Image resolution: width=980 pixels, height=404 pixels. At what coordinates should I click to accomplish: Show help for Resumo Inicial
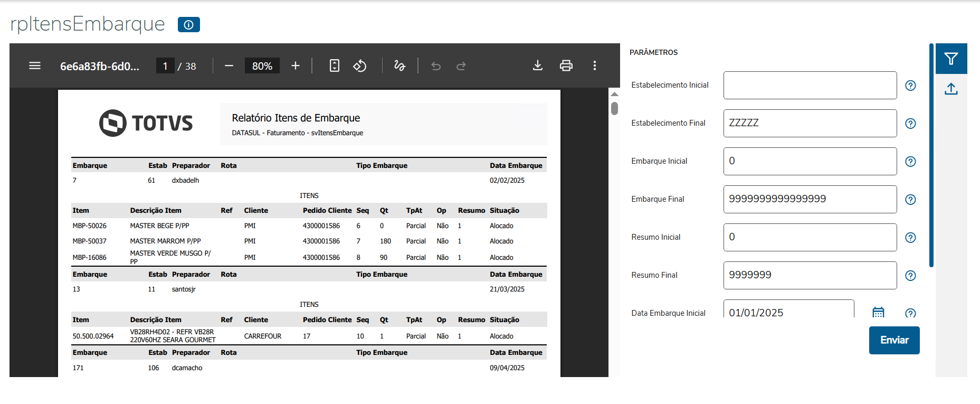tap(910, 238)
